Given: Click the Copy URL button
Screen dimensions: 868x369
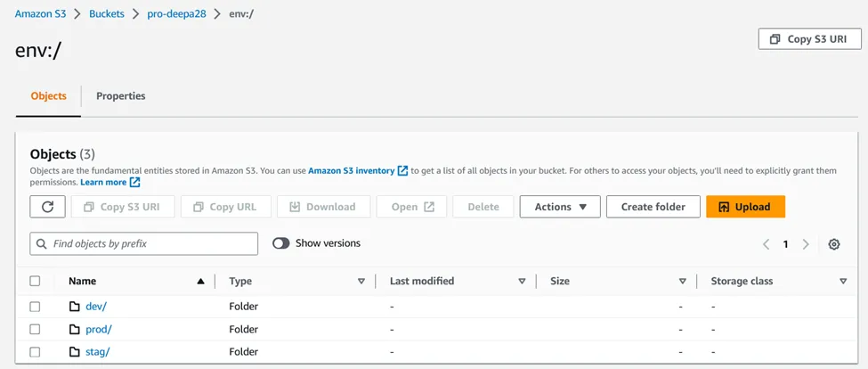Looking at the screenshot, I should tap(226, 207).
